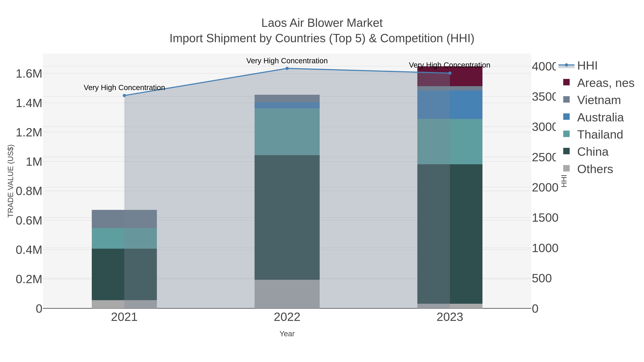Image resolution: width=644 pixels, height=362 pixels.
Task: Click the China segment of 2022 bar
Action: click(287, 217)
